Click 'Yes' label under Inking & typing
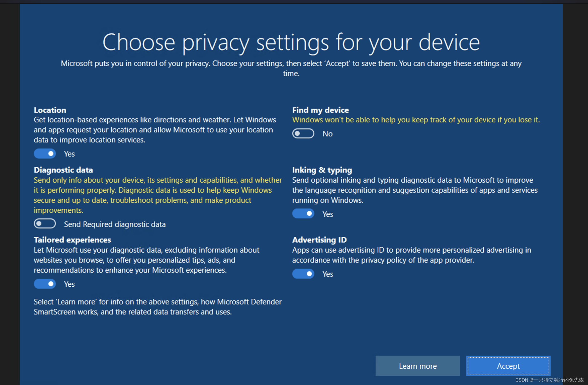Screen dimensions: 588x385 (x=328, y=214)
